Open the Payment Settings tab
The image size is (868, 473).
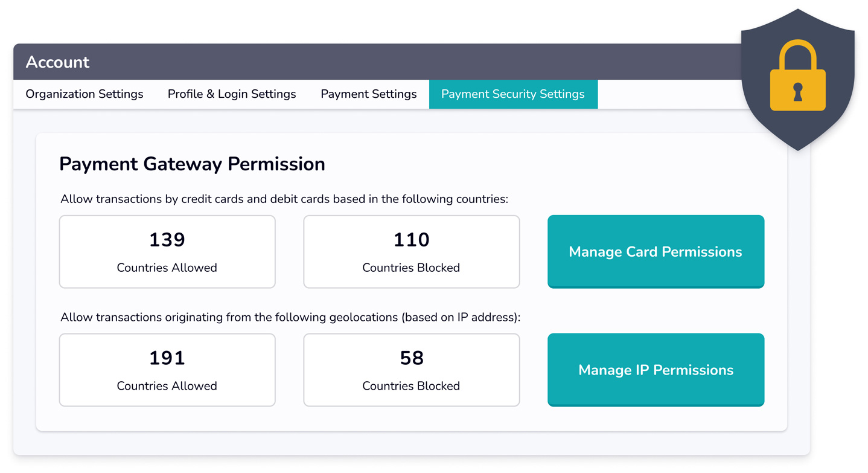(369, 94)
